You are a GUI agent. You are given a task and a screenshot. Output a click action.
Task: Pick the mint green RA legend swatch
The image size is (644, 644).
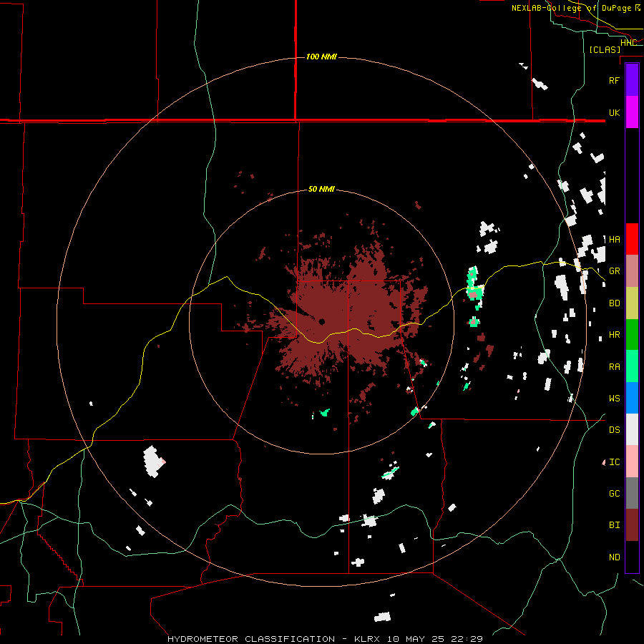(x=632, y=366)
